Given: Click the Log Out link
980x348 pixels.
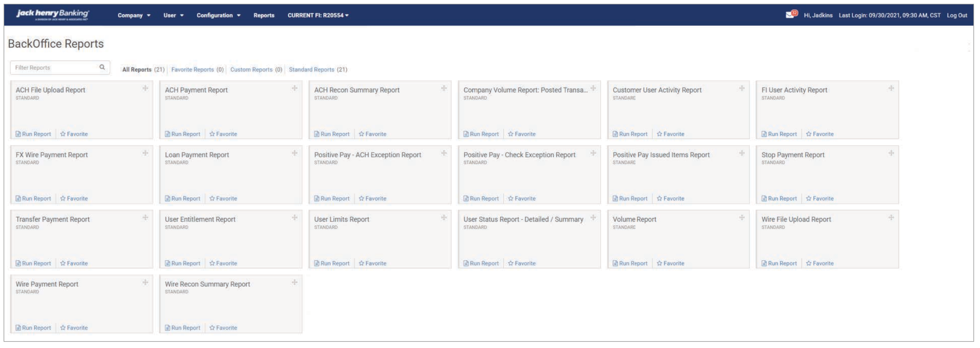Looking at the screenshot, I should point(957,15).
